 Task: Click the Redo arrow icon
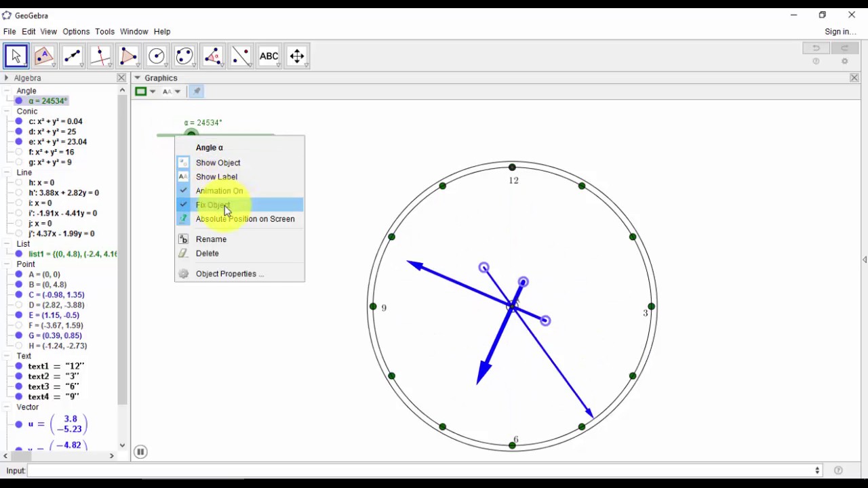tap(844, 48)
